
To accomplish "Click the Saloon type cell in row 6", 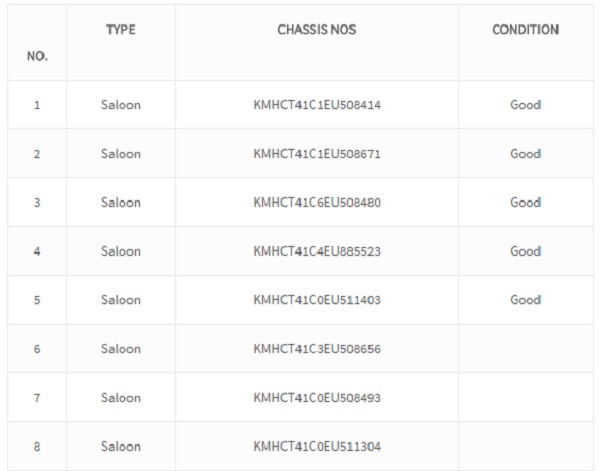I will click(x=121, y=349).
